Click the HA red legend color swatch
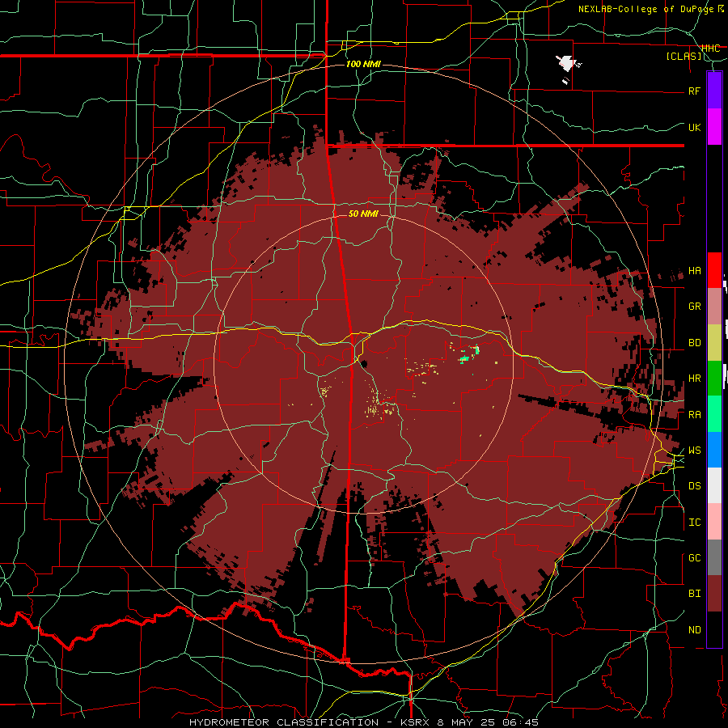The height and width of the screenshot is (728, 728). tap(714, 270)
